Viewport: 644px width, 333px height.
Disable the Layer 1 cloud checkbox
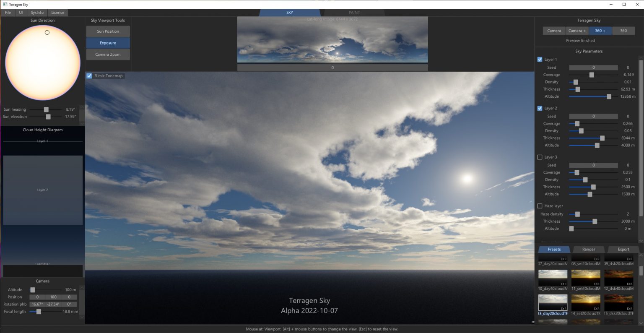click(x=540, y=59)
